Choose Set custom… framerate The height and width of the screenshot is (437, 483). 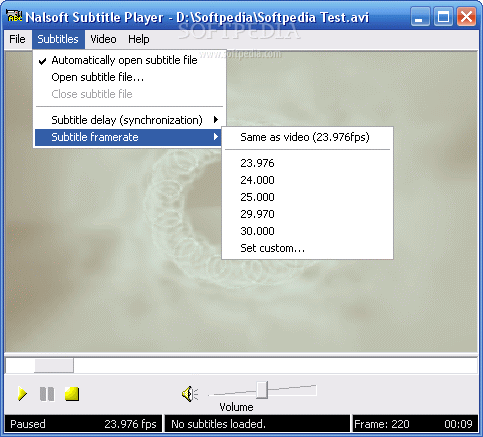(x=307, y=248)
